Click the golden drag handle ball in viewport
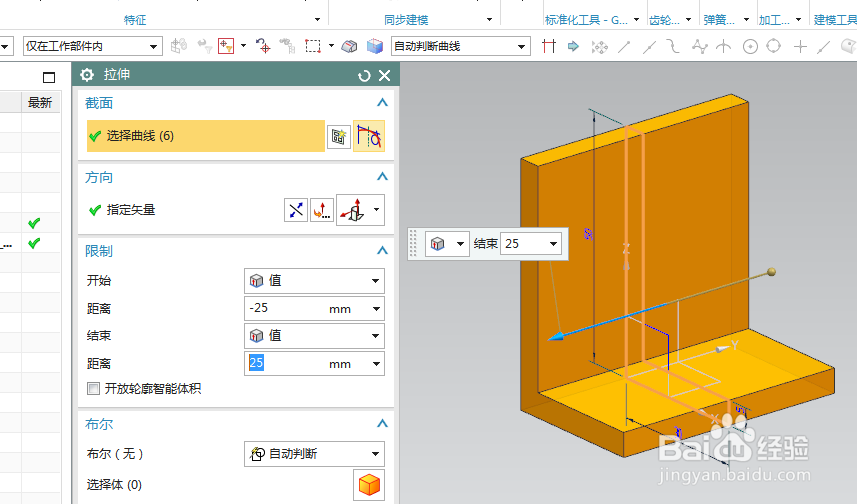Viewport: 857px width, 504px height. click(771, 272)
